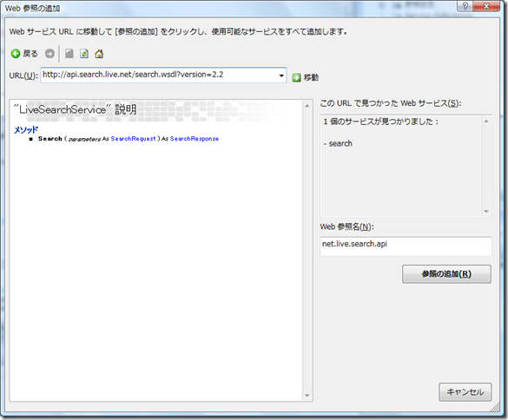Screen dimensions: 508x420
Task: Click the services list scroll down arrow
Action: (486, 211)
